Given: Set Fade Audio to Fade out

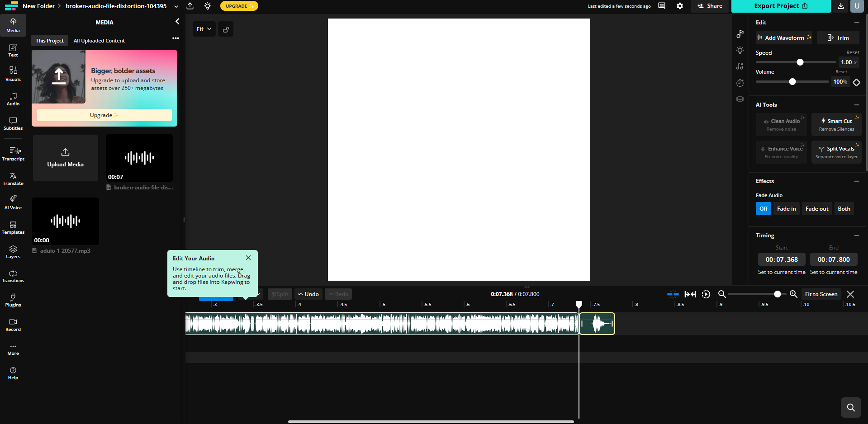Looking at the screenshot, I should tap(817, 209).
